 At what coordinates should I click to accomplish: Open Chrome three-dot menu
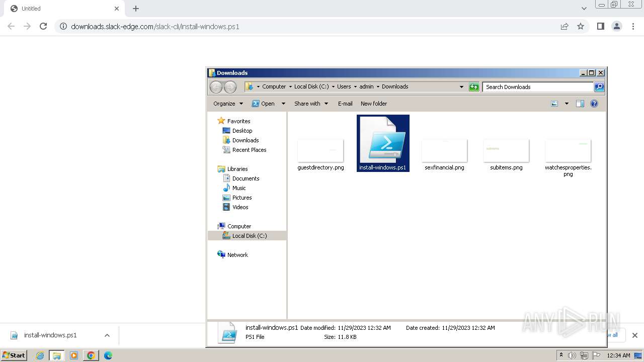633,26
